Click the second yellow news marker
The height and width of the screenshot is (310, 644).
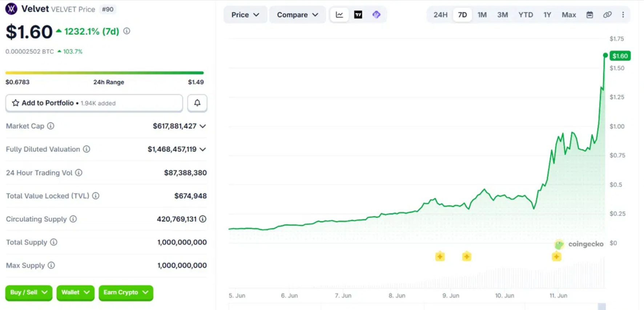click(467, 257)
